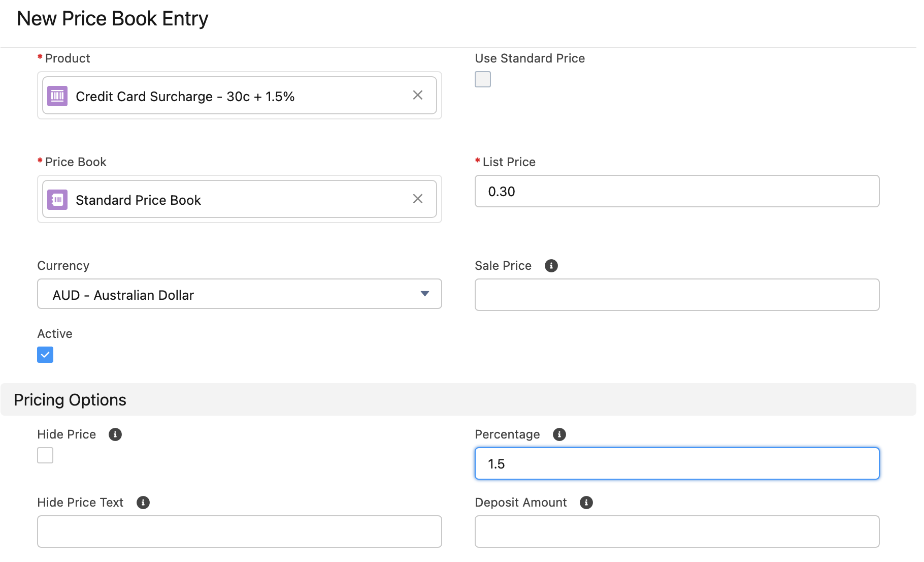
Task: Show the Sale Price info tooltip
Action: [x=551, y=266]
